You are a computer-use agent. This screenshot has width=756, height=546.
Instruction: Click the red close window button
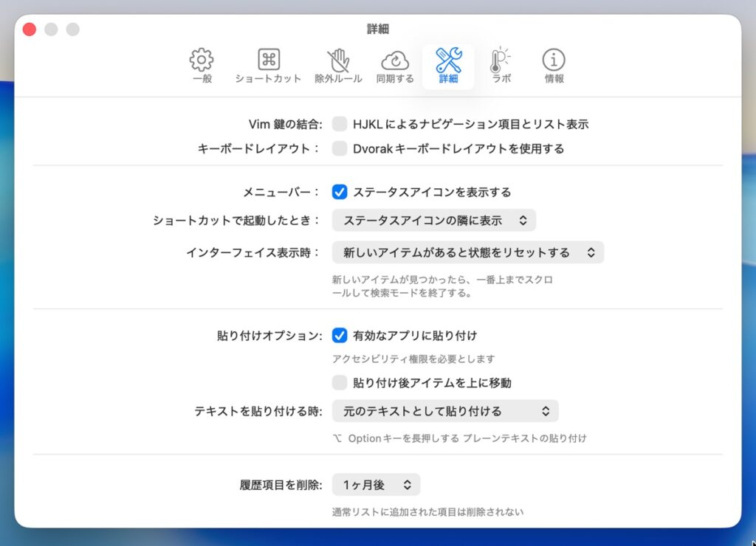tap(30, 30)
